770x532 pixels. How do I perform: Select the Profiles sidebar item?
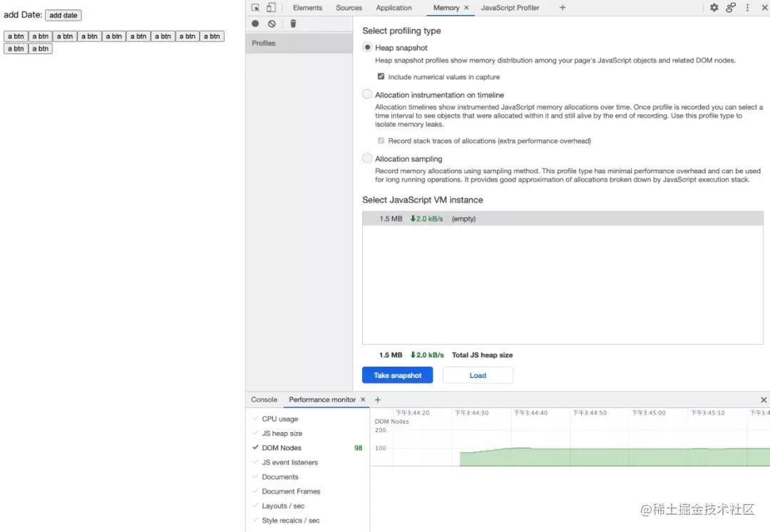point(299,44)
